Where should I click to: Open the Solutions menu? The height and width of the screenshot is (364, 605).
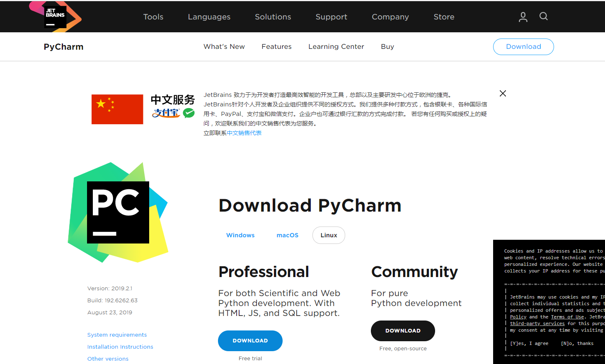click(x=273, y=17)
